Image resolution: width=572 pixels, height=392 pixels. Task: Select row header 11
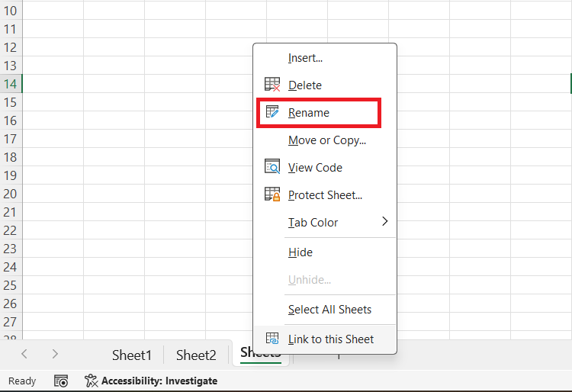tap(11, 29)
